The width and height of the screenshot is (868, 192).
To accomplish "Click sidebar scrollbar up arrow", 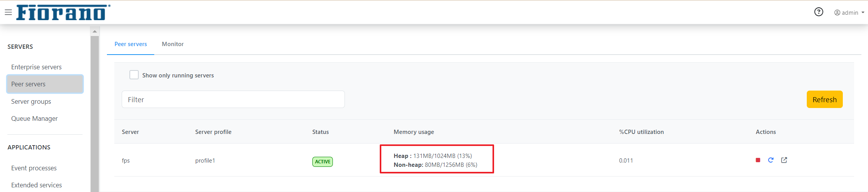I will coord(95,31).
